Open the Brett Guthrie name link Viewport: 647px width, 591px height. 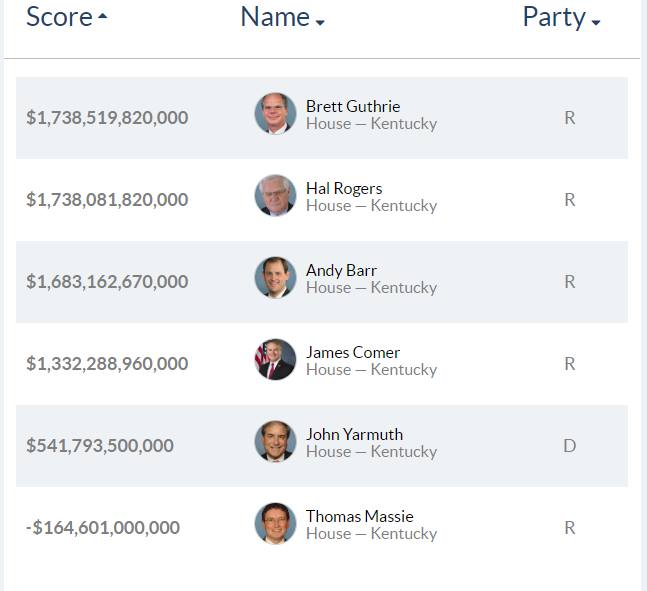pyautogui.click(x=352, y=106)
